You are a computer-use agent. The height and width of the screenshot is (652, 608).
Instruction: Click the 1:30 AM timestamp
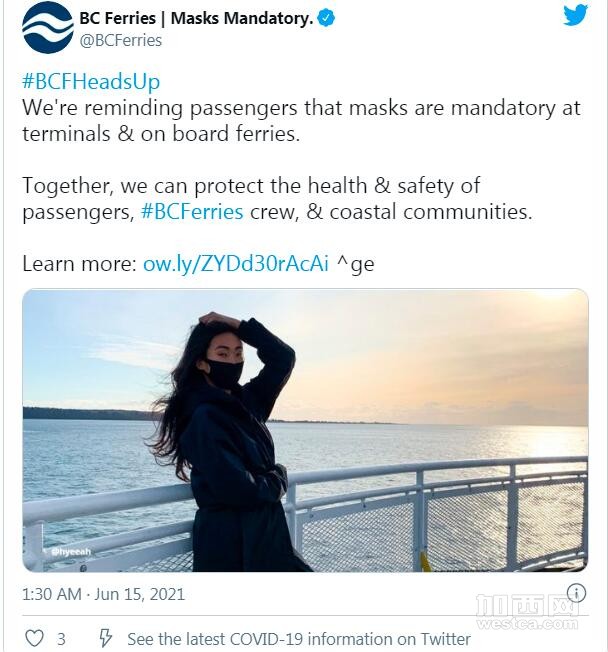coord(52,594)
